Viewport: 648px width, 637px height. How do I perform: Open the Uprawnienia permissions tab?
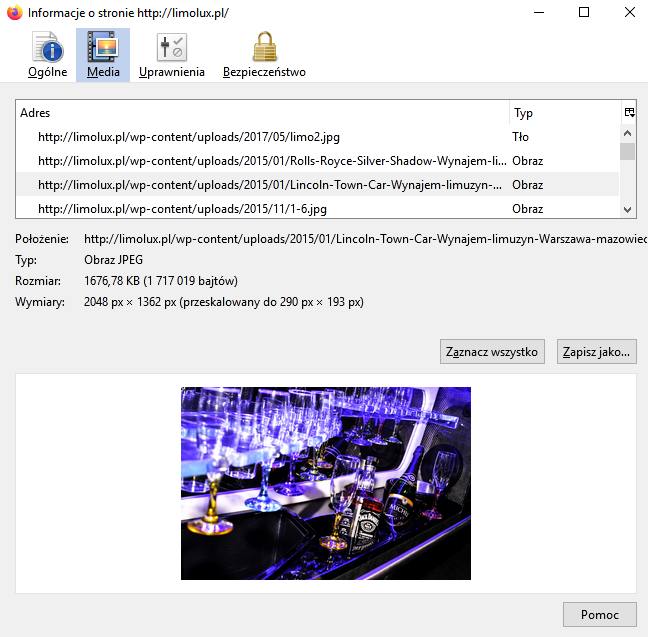pyautogui.click(x=172, y=55)
